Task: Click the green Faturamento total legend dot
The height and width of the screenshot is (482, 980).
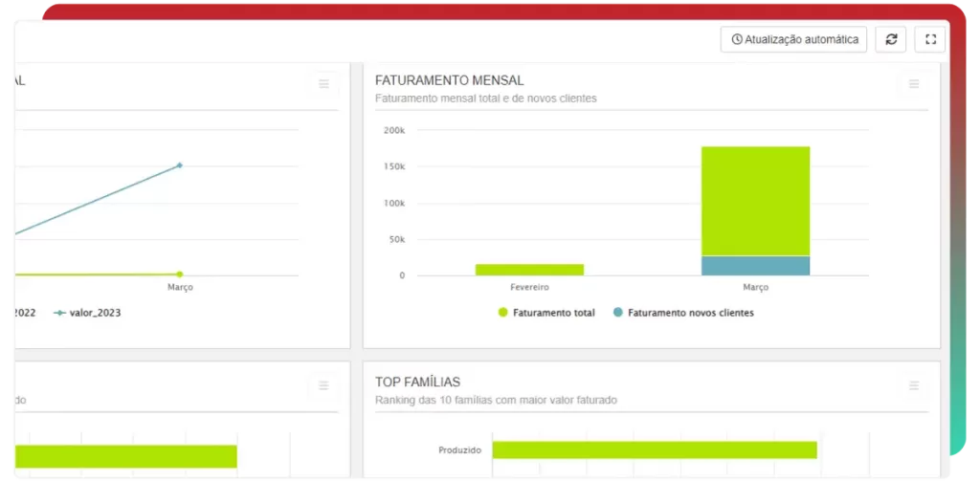Action: [502, 313]
